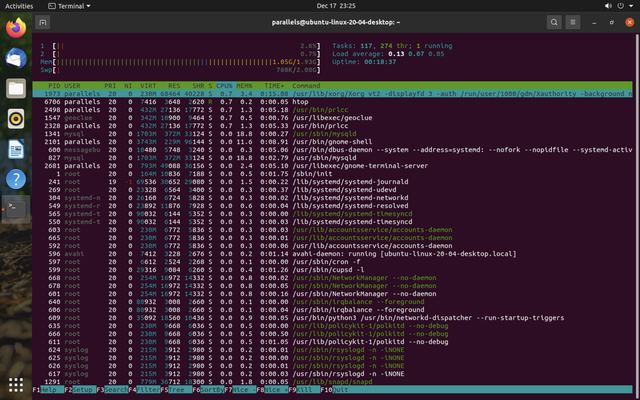Click Activities in the top bar
Viewport: 640px width, 400px height.
(19, 6)
